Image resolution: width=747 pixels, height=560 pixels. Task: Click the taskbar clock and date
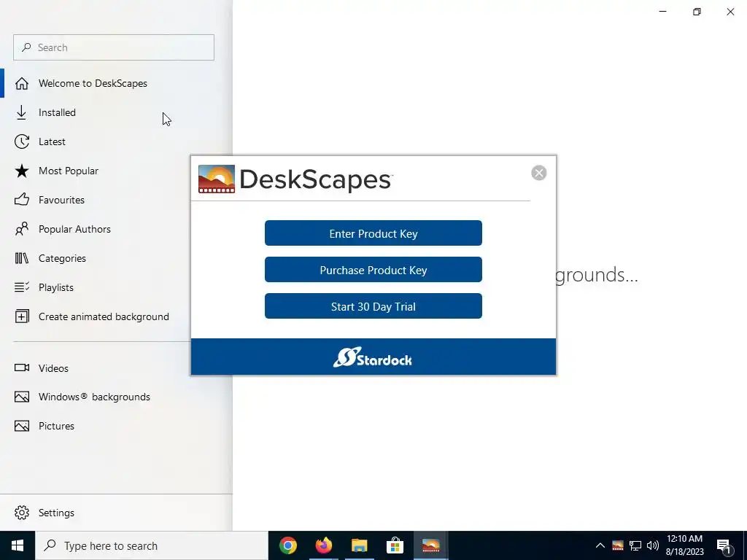click(x=684, y=545)
